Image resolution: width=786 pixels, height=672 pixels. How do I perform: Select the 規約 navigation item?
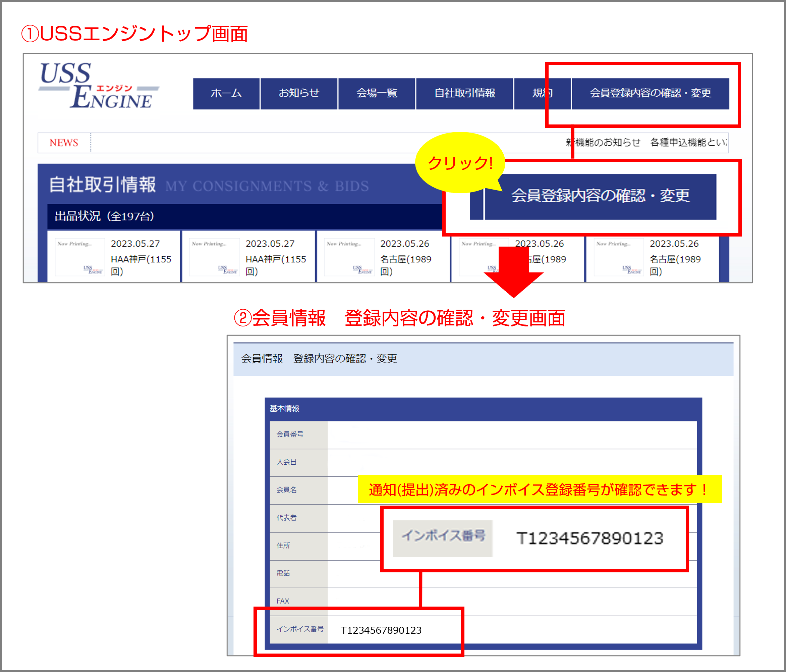click(539, 93)
